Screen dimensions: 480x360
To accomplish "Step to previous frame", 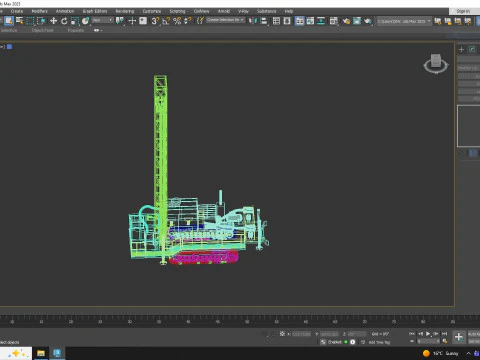I will click(420, 334).
